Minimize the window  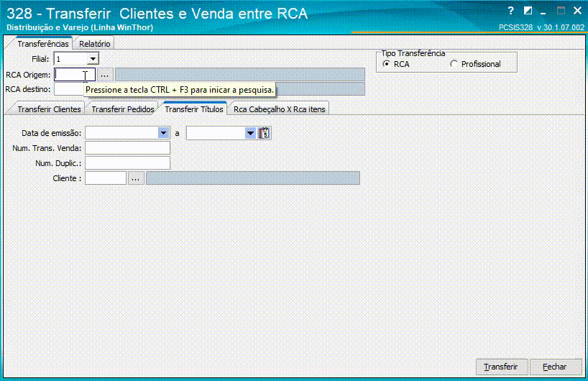tap(543, 12)
